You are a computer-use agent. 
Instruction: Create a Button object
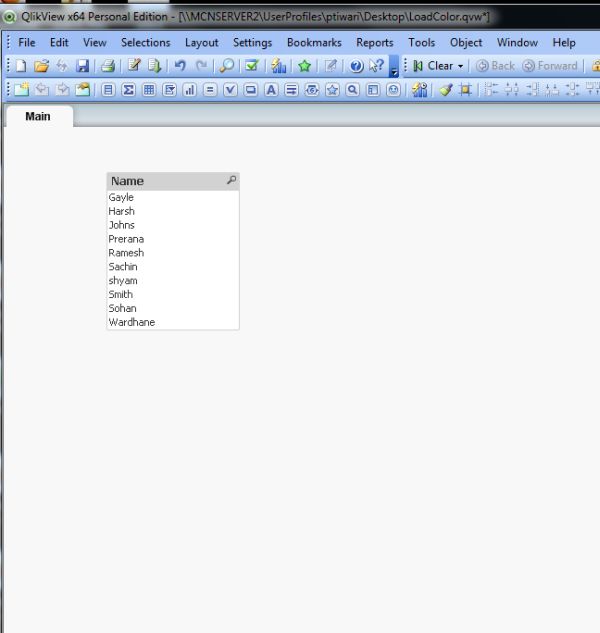click(x=251, y=90)
